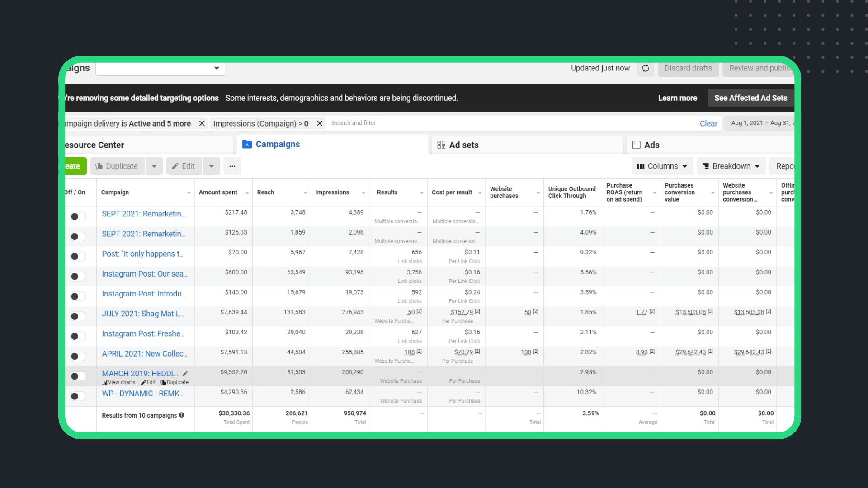Screen dimensions: 868x488
Task: Toggle the JULY 2021: Shag Mat campaign switch
Action: pyautogui.click(x=78, y=316)
